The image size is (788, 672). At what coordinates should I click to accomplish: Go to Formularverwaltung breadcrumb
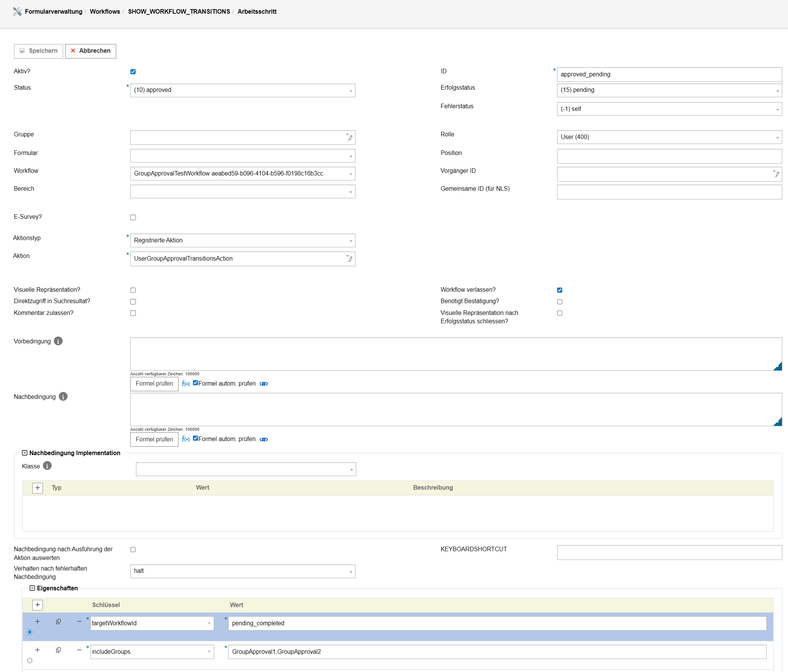pos(54,11)
